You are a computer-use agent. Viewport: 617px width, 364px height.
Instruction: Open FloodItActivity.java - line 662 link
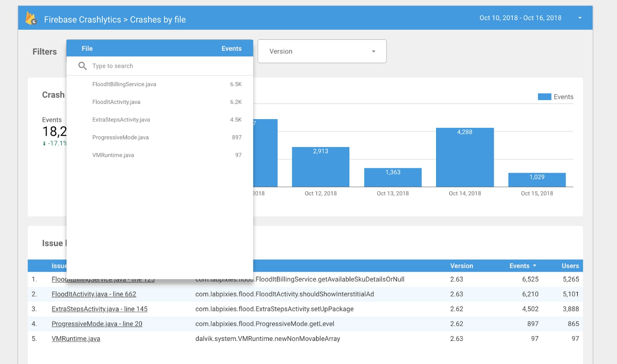(x=94, y=294)
